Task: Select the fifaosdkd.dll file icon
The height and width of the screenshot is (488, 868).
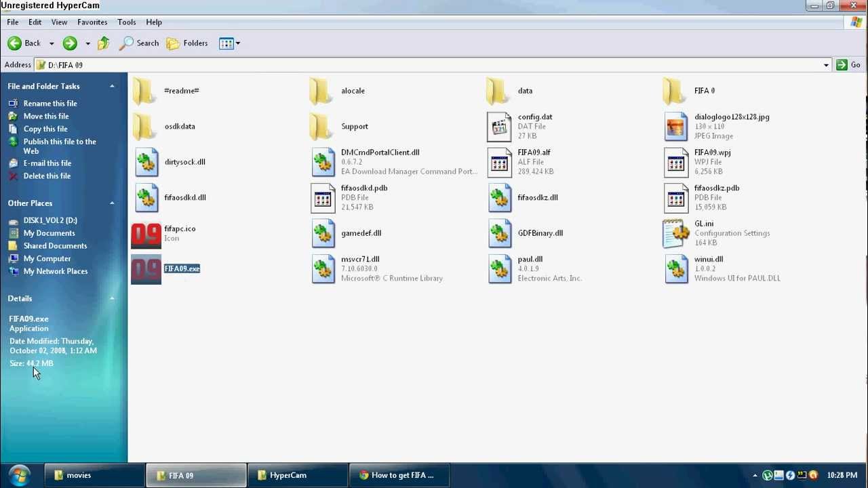Action: [146, 198]
